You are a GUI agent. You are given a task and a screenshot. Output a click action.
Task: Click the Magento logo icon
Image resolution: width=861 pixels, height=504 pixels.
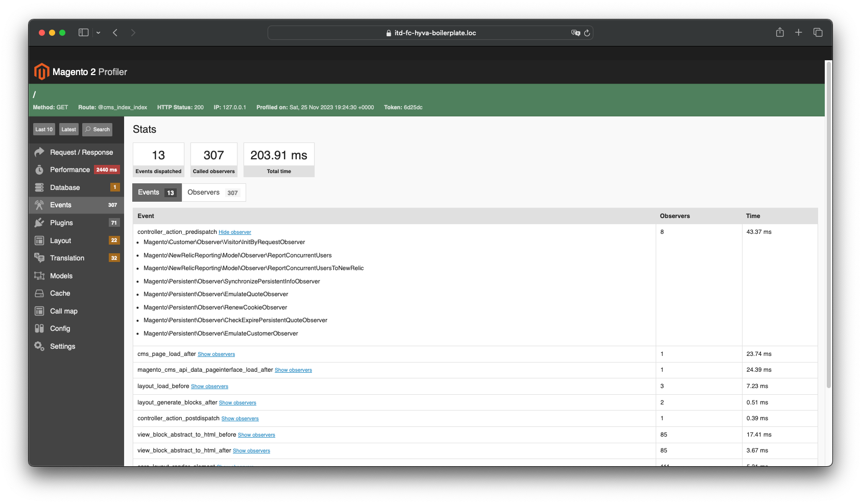41,71
